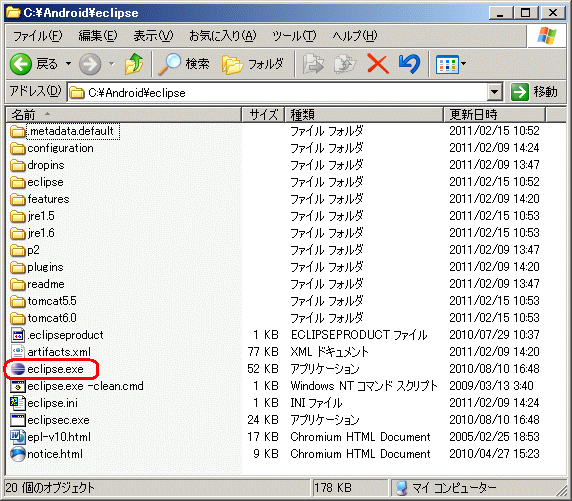Sort by the サイズ column header
This screenshot has width=572, height=501.
(263, 115)
